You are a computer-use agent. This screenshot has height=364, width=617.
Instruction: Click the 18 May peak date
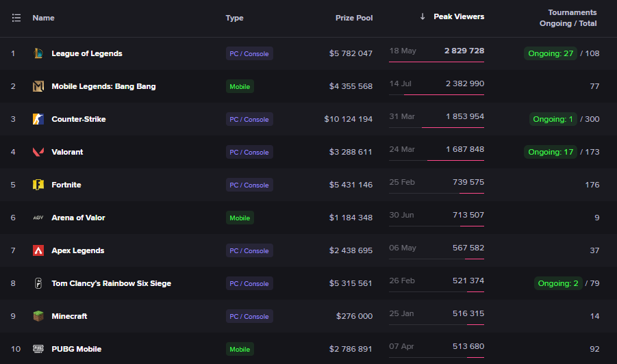[x=403, y=51]
